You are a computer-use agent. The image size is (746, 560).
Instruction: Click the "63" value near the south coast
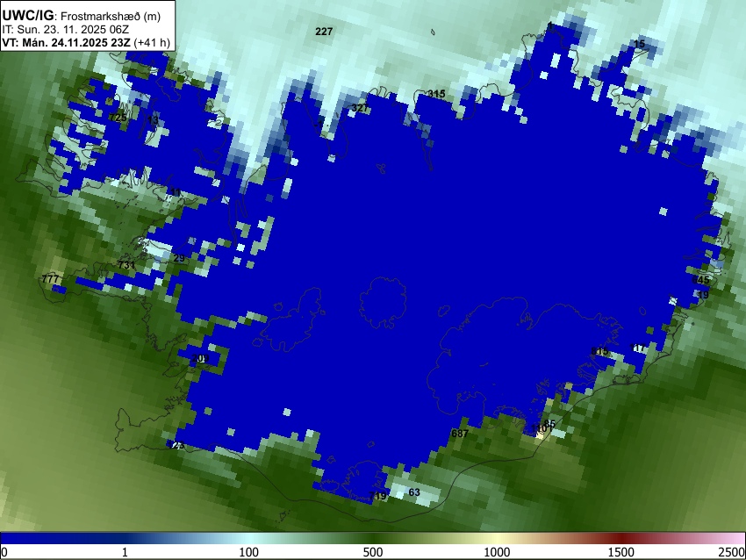414,492
